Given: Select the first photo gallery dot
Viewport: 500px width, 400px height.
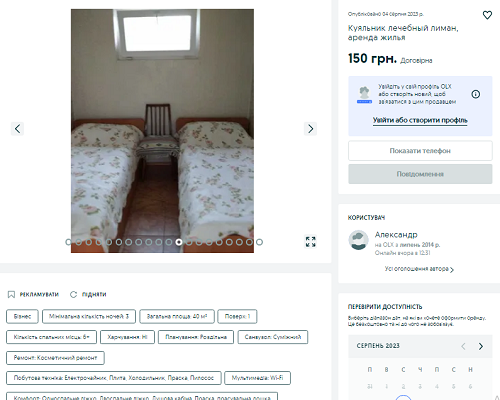Looking at the screenshot, I should 68,242.
